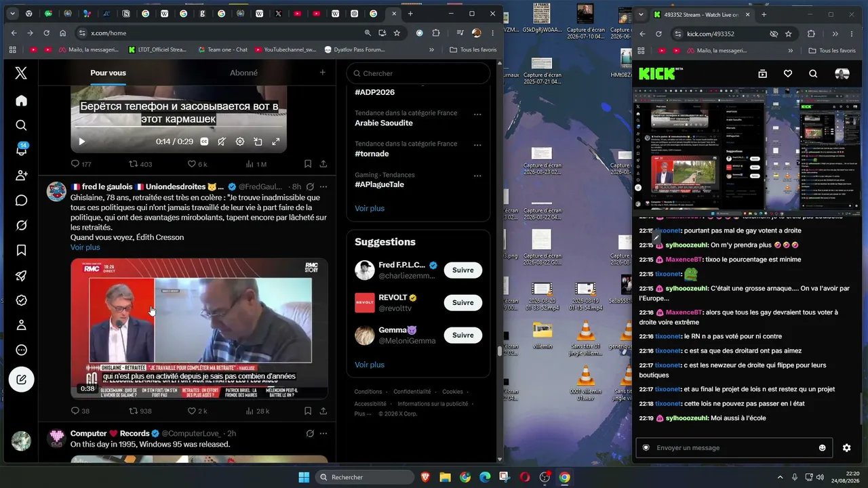Open X notifications bell with 14 badge
Screen dimensions: 868x488
[x=21, y=150]
